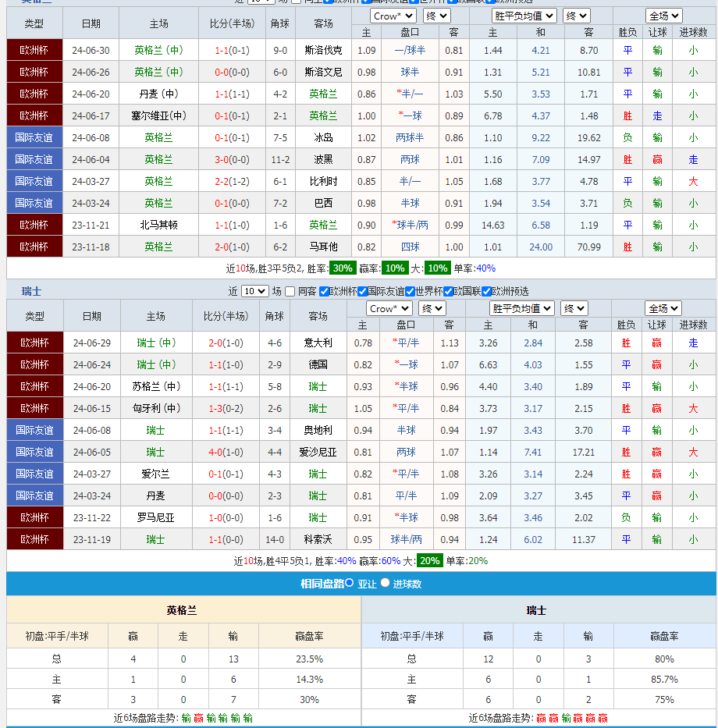Open the 全场 dropdown in England's table
718x728 pixels.
pos(663,16)
